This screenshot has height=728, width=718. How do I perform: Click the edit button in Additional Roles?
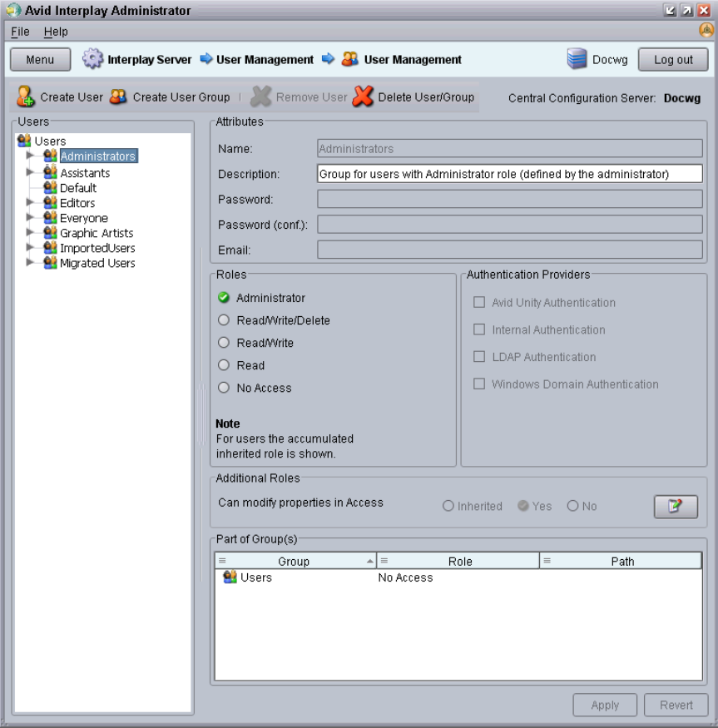coord(676,506)
